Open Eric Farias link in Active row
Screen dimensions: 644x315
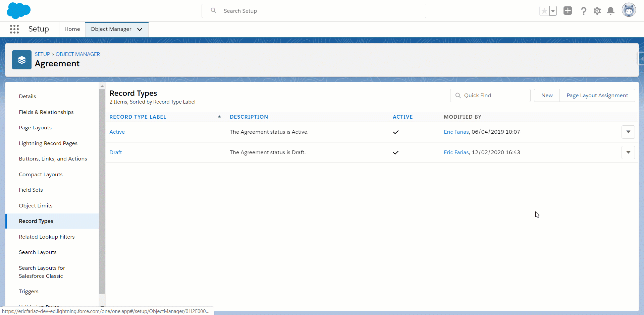point(456,132)
